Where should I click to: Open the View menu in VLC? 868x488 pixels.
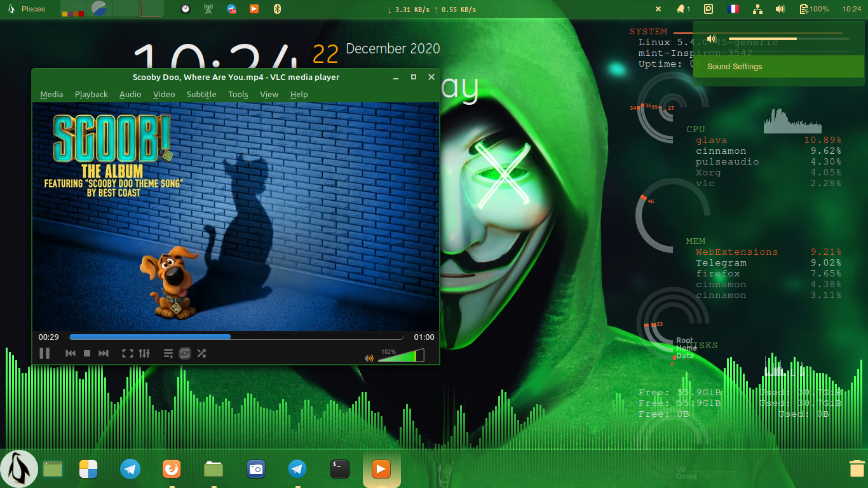(269, 94)
